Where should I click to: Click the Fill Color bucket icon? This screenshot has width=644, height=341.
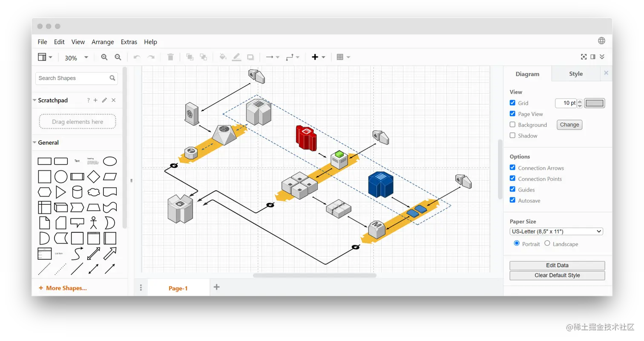[x=223, y=57]
